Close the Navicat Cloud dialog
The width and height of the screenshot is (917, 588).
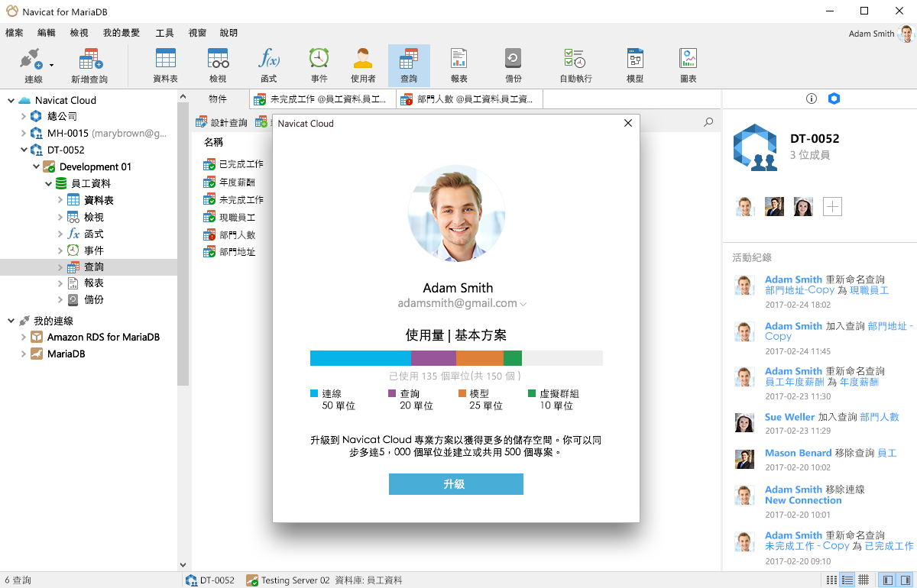coord(628,123)
